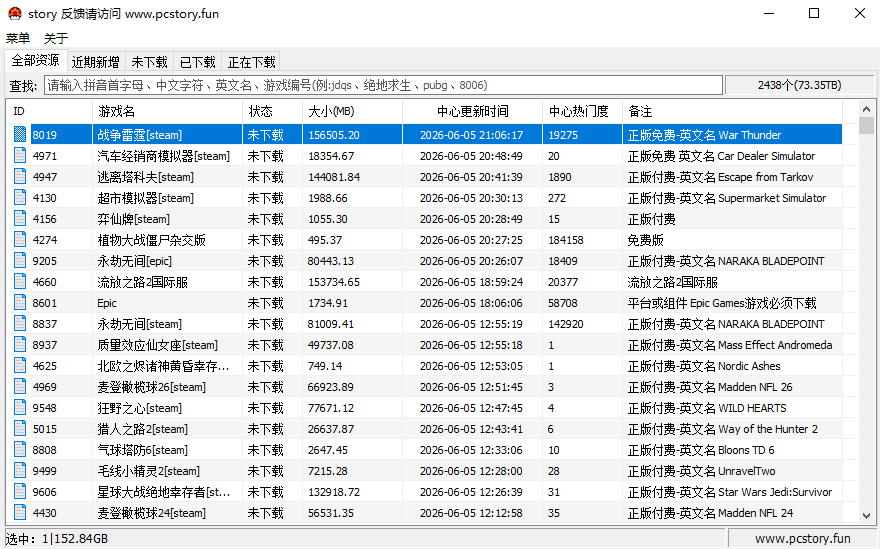
Task: Switch to the 已下载 tab
Action: [198, 62]
